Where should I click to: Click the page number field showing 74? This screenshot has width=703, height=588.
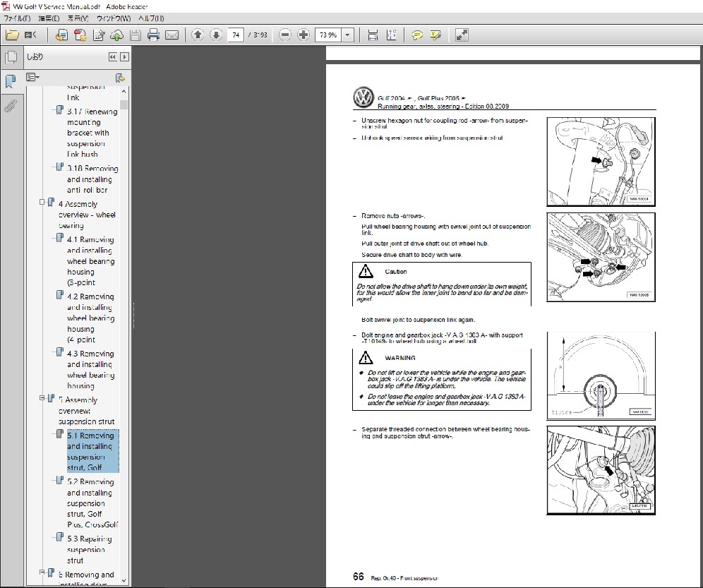236,35
